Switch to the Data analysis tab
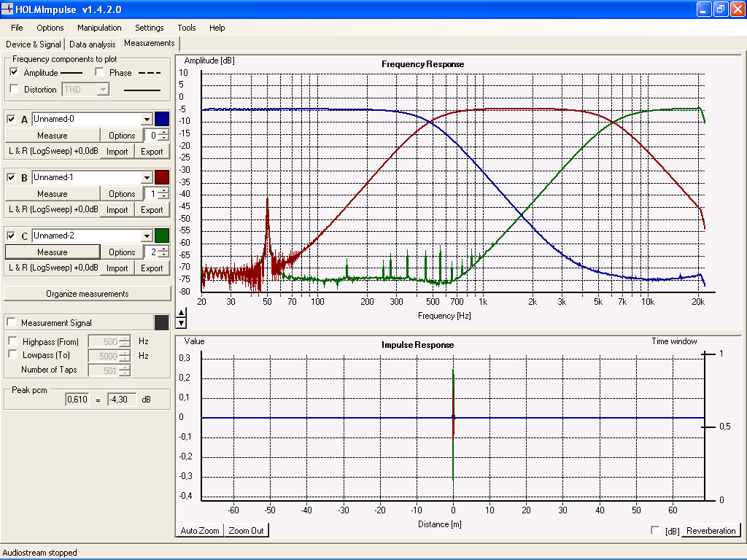Image resolution: width=747 pixels, height=560 pixels. tap(93, 44)
